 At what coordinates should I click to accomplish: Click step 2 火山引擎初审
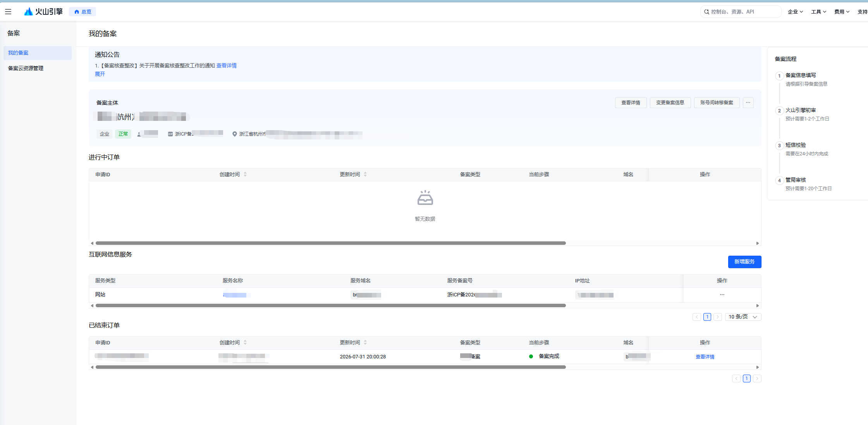801,110
